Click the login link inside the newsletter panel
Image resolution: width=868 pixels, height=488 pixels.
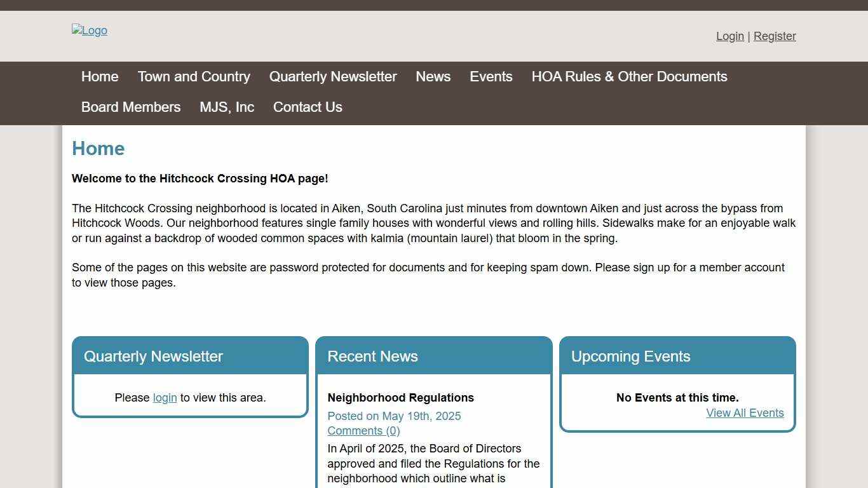(x=165, y=398)
